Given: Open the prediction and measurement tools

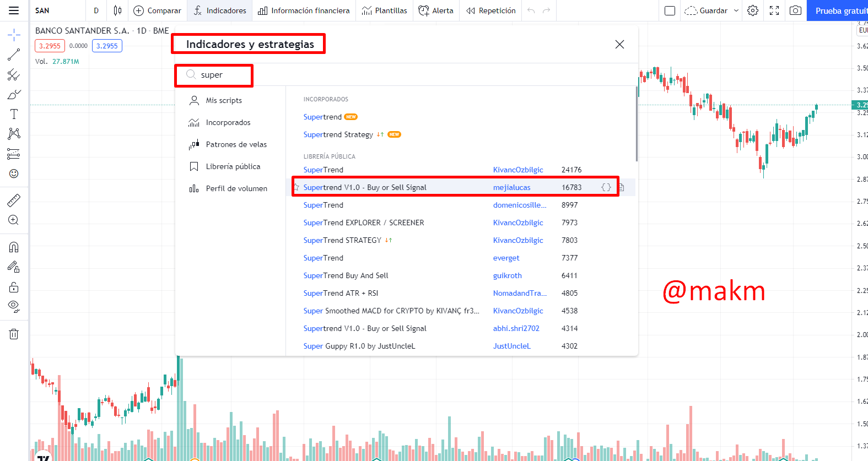Looking at the screenshot, I should 14,154.
